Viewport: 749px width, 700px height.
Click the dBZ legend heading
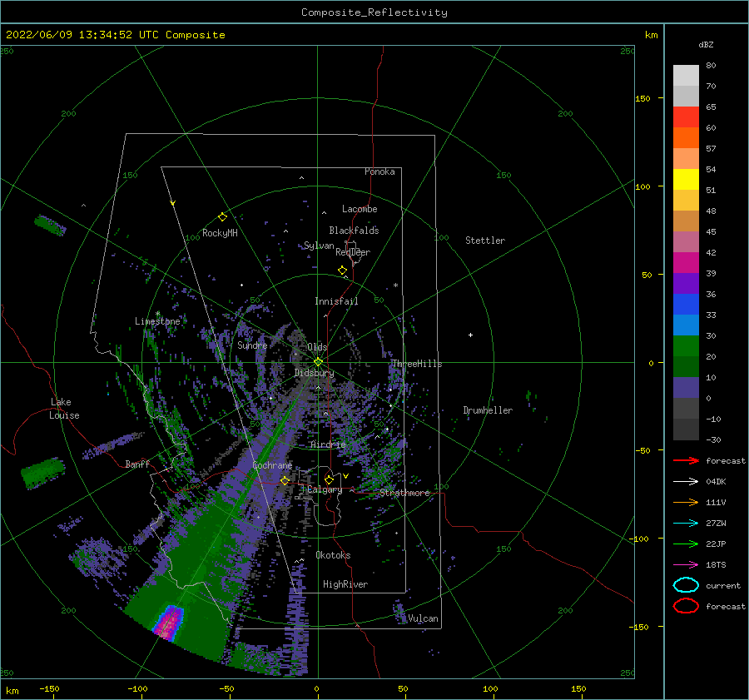[706, 44]
